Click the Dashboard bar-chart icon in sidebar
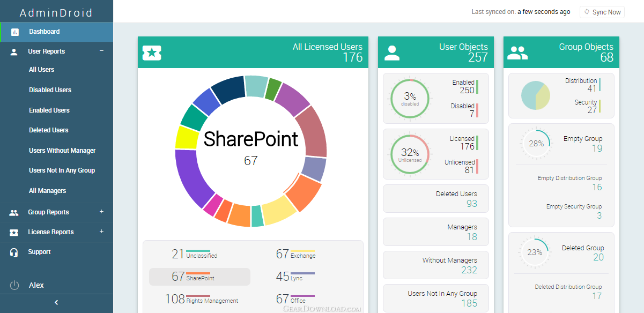 pos(15,32)
